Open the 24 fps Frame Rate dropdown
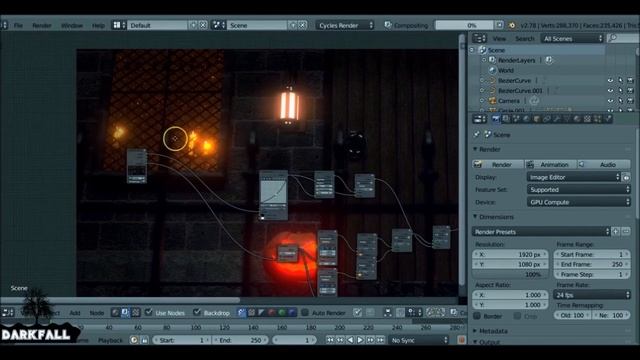The width and height of the screenshot is (640, 360). (592, 295)
